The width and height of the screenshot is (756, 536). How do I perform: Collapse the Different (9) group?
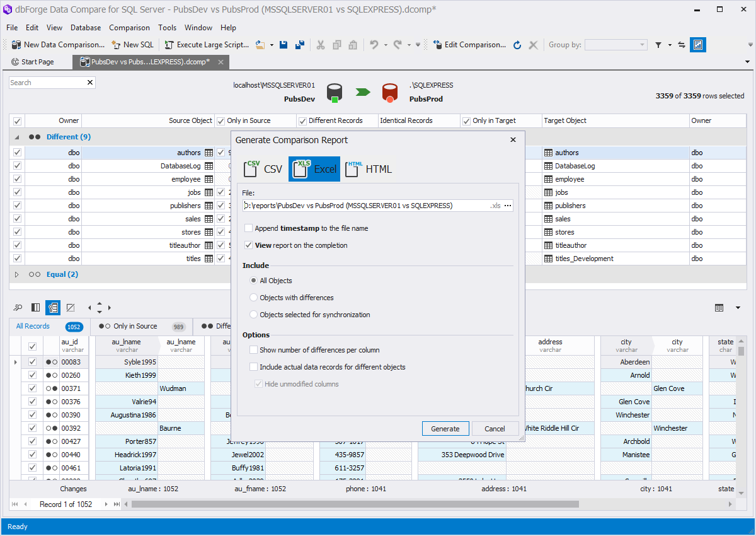click(x=17, y=137)
